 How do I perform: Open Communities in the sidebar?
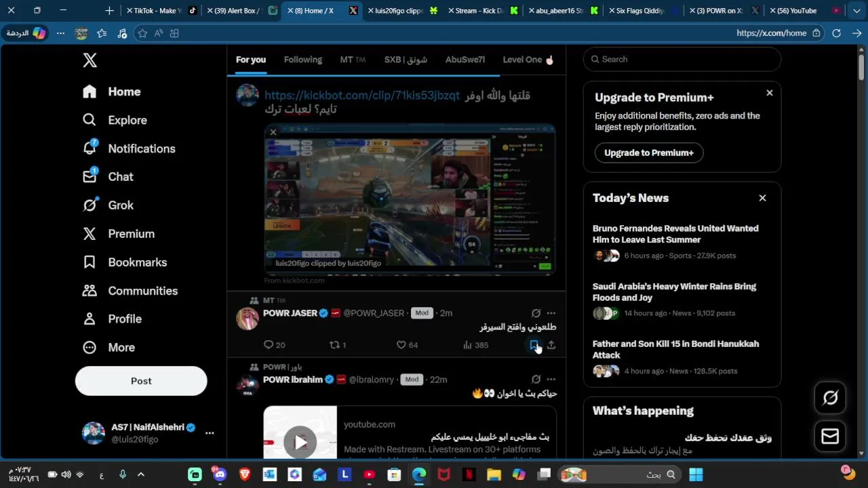tap(130, 291)
